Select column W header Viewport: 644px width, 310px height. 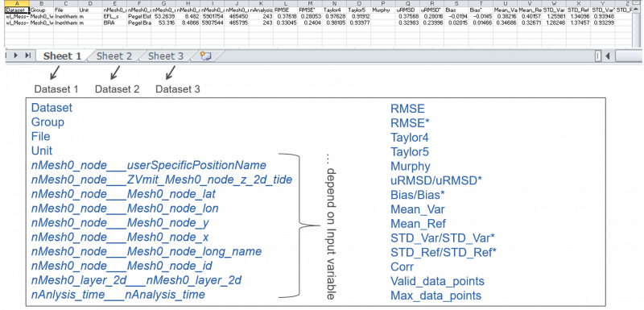tap(554, 3)
